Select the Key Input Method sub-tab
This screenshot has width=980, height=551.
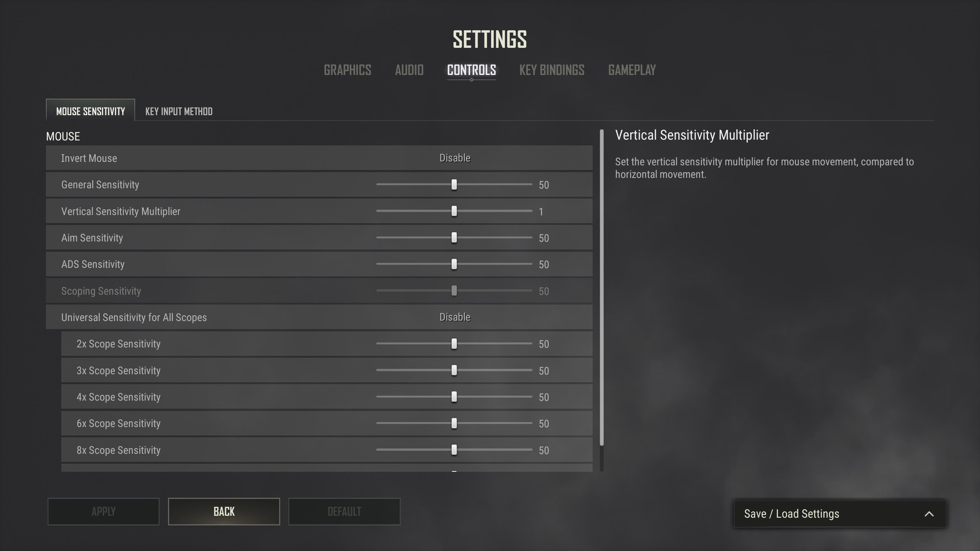(x=179, y=111)
